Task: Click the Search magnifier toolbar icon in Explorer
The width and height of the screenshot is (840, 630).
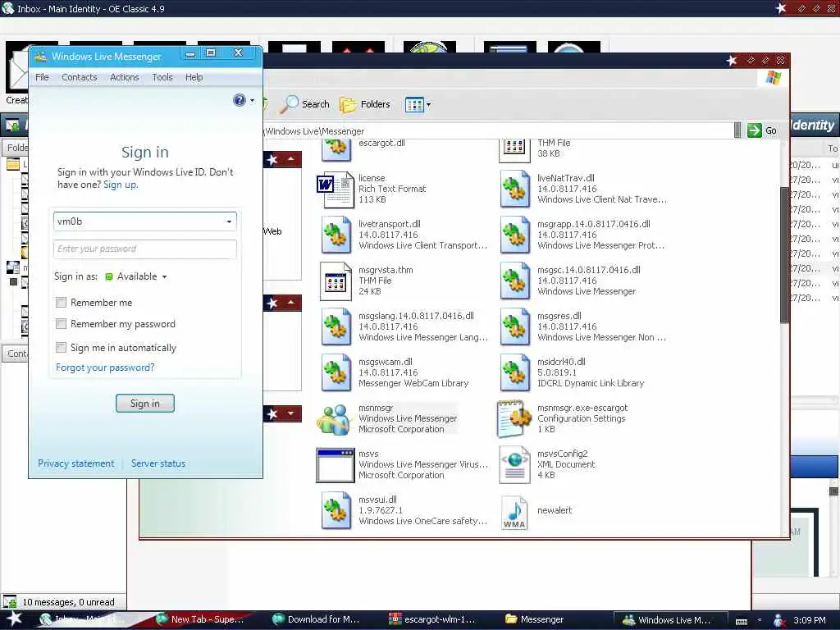Action: point(290,104)
